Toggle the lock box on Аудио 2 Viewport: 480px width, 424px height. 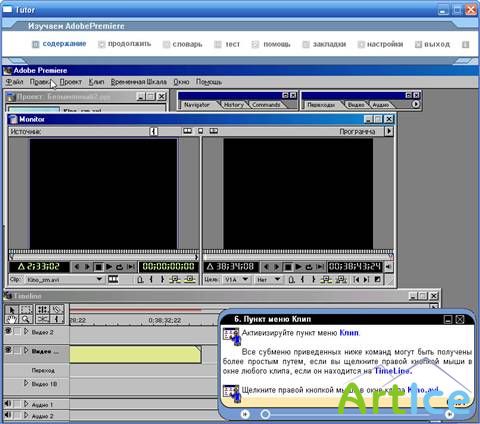click(x=17, y=416)
